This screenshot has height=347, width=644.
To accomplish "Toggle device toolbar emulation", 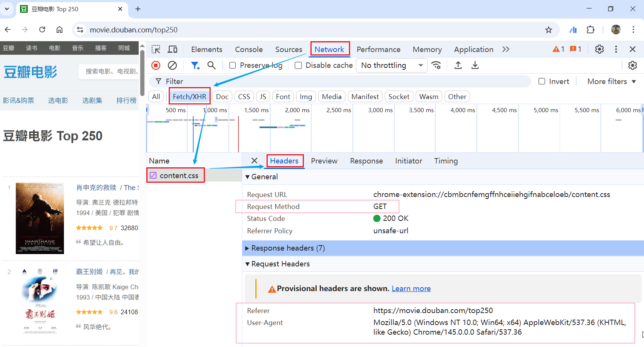I will click(173, 49).
